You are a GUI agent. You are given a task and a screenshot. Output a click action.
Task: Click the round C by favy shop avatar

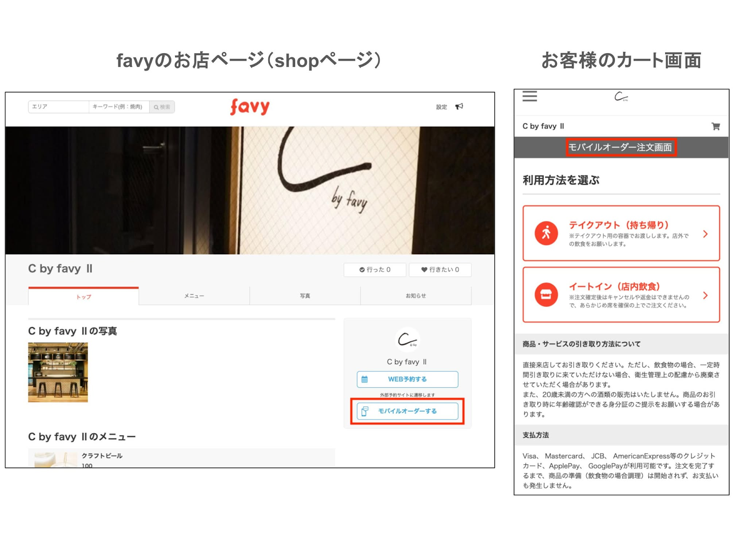click(x=407, y=340)
